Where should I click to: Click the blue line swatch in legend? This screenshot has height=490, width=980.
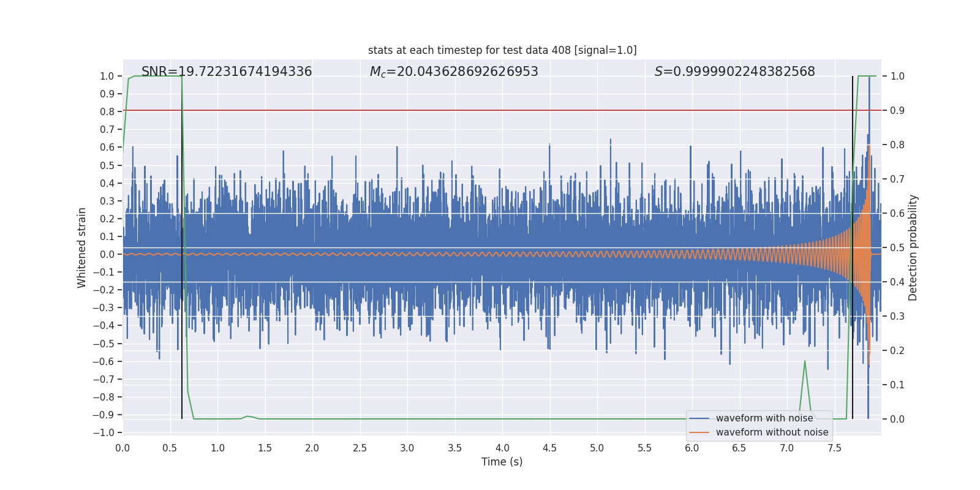click(x=699, y=418)
